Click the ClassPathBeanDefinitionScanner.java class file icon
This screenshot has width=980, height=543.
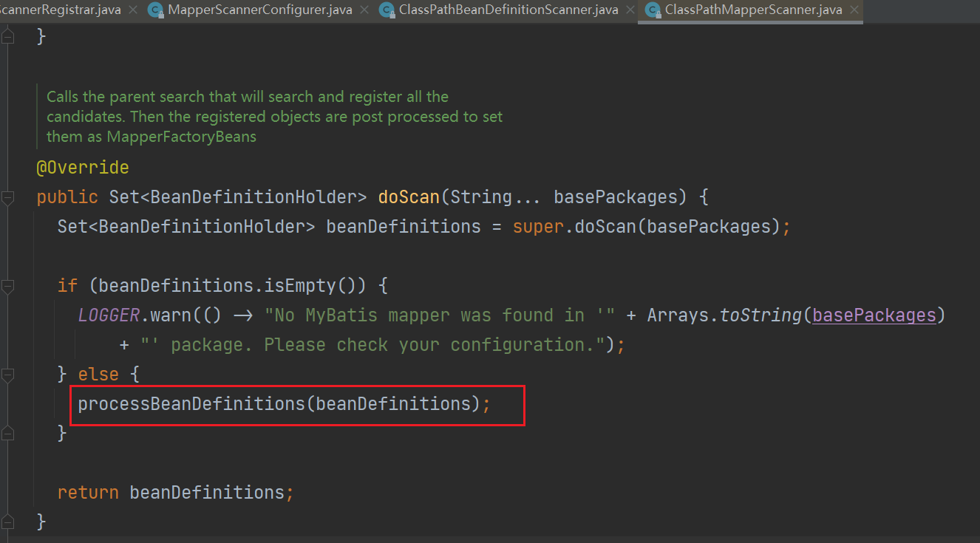(x=387, y=10)
